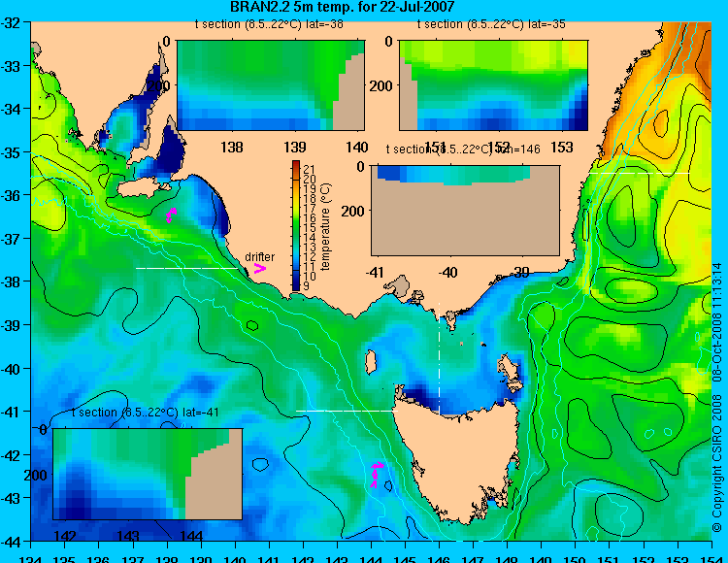Click the 'drifter' label text
The width and height of the screenshot is (728, 563).
(x=259, y=256)
